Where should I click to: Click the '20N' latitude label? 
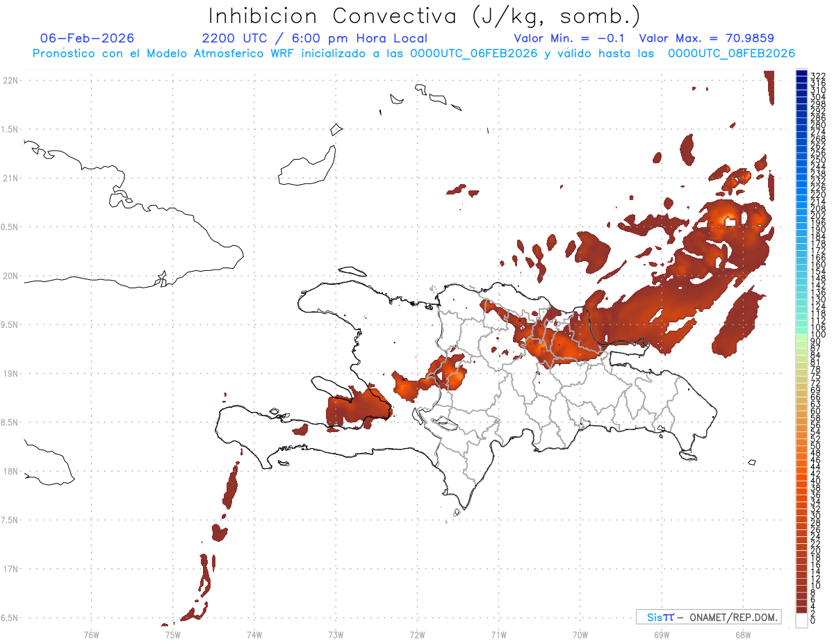point(10,276)
